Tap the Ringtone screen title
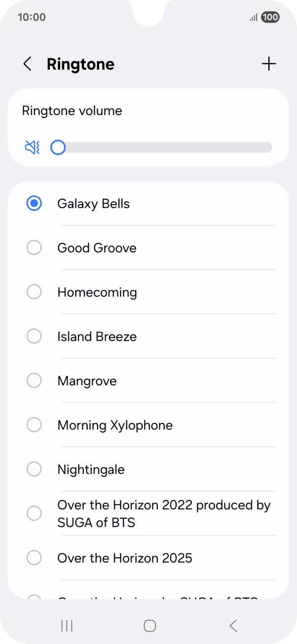297x644 pixels. click(x=80, y=64)
